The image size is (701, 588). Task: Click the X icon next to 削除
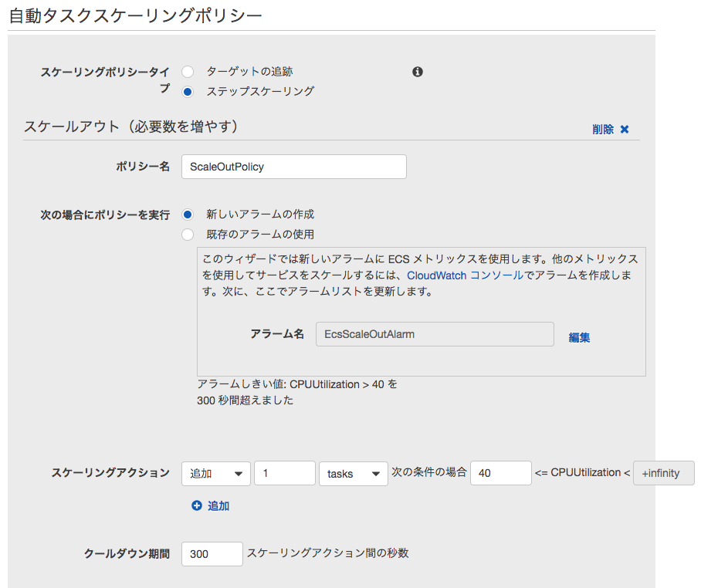pos(625,130)
